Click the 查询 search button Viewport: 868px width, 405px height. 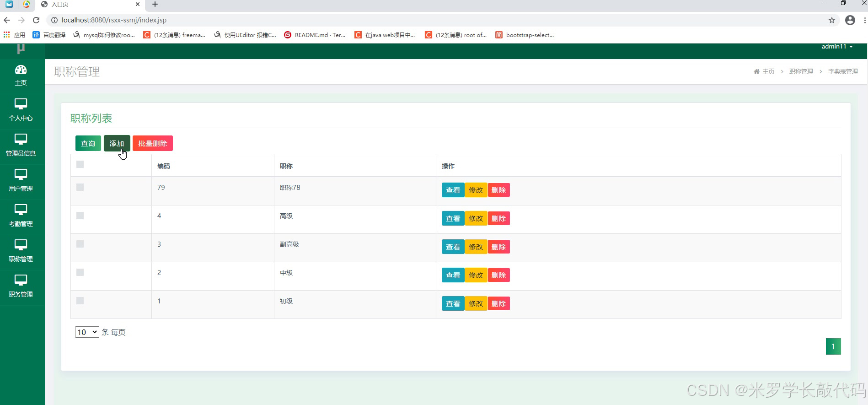click(88, 143)
